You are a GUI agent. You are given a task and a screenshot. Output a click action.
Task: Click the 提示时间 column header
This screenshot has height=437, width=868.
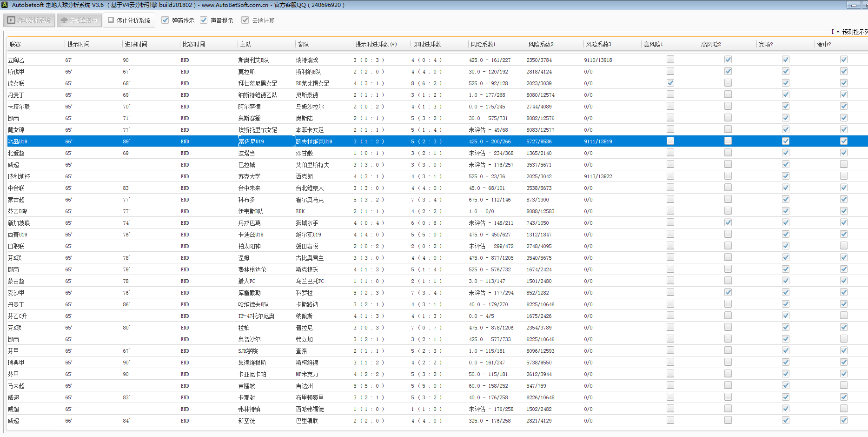click(x=78, y=45)
